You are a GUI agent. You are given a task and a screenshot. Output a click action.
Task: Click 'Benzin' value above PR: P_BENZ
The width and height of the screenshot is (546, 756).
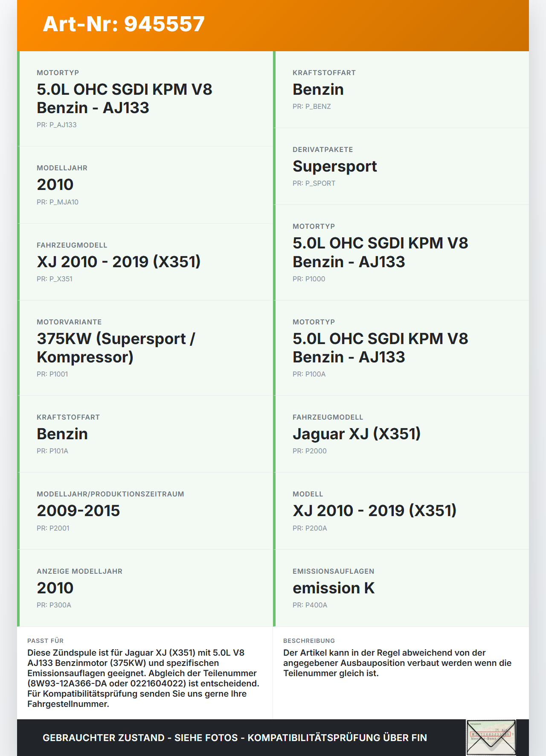(318, 90)
